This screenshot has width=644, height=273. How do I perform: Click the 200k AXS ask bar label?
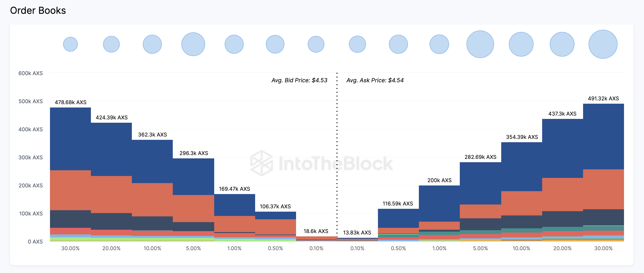click(439, 180)
